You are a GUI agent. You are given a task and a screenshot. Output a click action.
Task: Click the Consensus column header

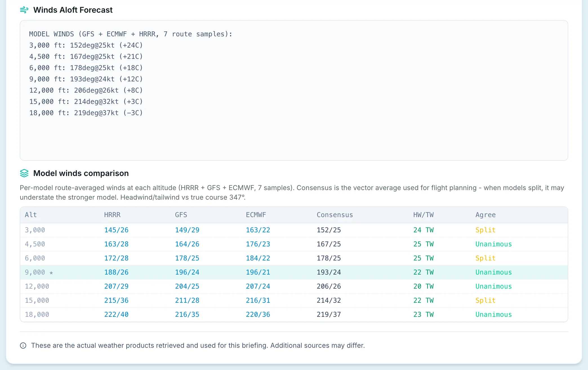pyautogui.click(x=335, y=215)
